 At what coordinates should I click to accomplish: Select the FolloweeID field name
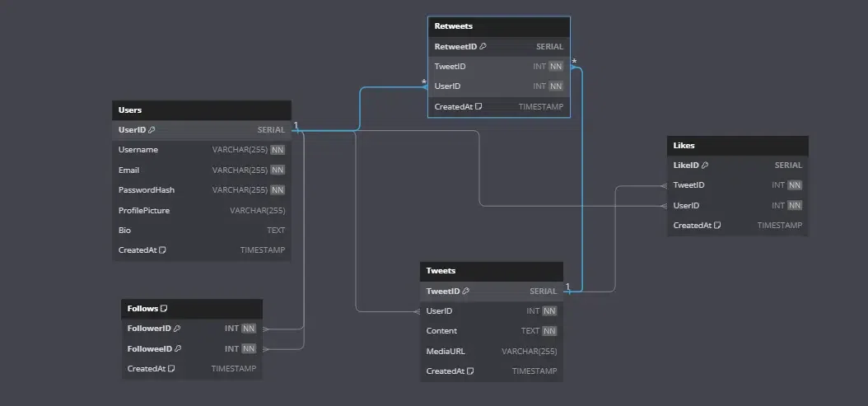pos(149,349)
